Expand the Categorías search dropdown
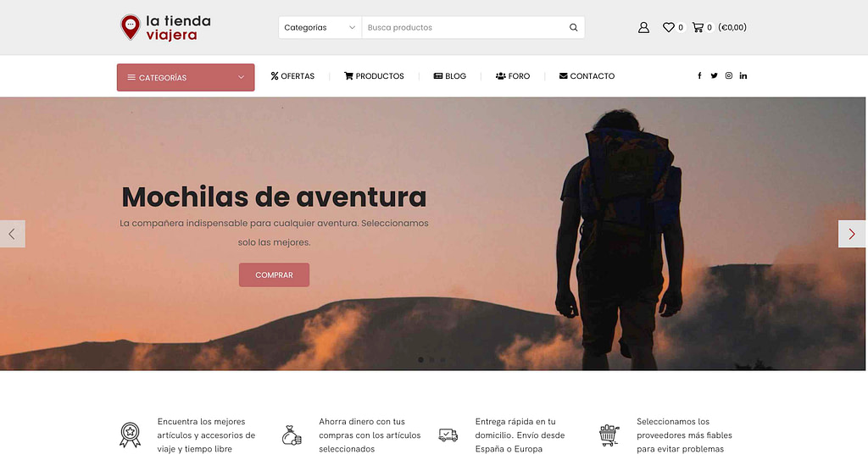The height and width of the screenshot is (471, 868). pos(320,28)
